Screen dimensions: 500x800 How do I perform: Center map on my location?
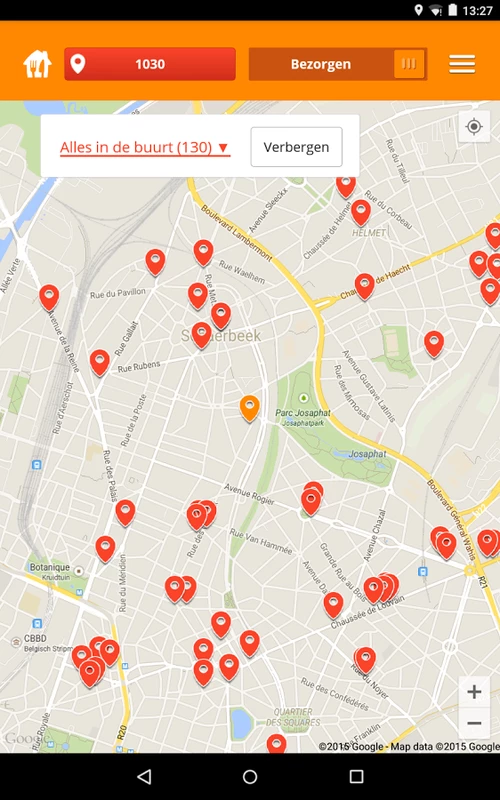(x=474, y=126)
